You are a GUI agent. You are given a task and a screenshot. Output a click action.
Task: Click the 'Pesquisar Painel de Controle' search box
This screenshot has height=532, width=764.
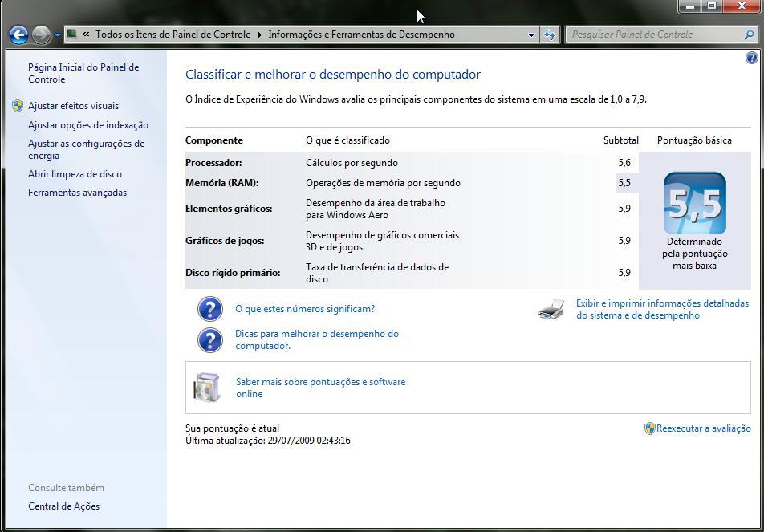point(654,35)
